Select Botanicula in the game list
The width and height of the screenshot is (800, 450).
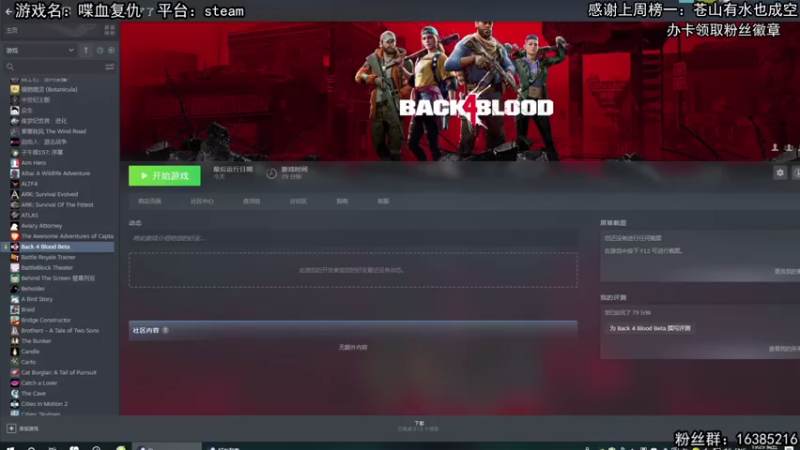[49, 89]
